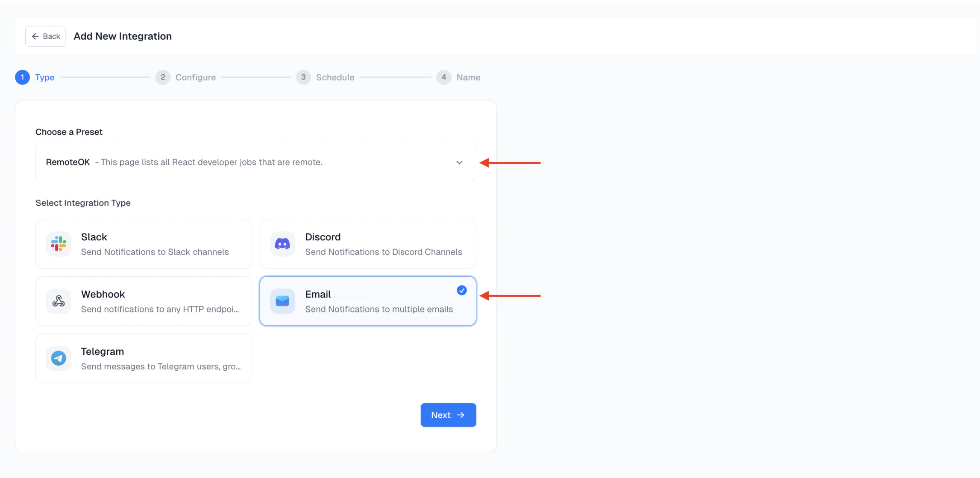Click step 1 Type in stepper

(35, 77)
